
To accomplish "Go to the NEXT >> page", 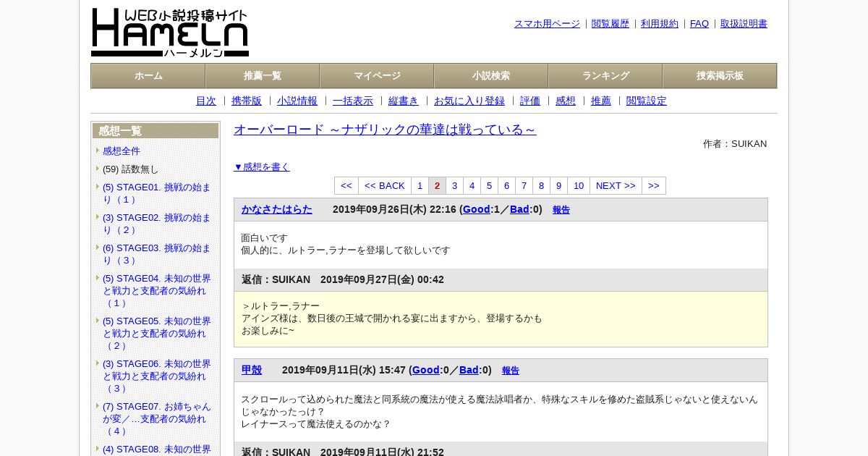I will point(616,186).
